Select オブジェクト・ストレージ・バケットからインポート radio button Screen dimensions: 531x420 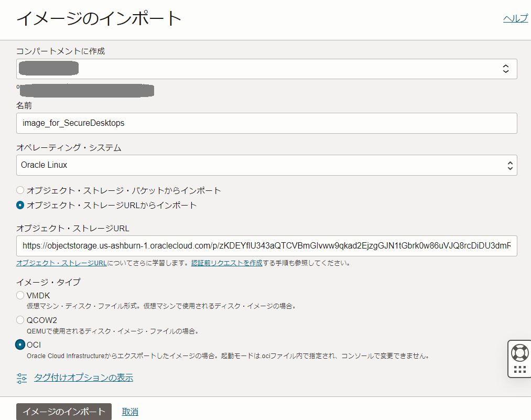coord(20,190)
